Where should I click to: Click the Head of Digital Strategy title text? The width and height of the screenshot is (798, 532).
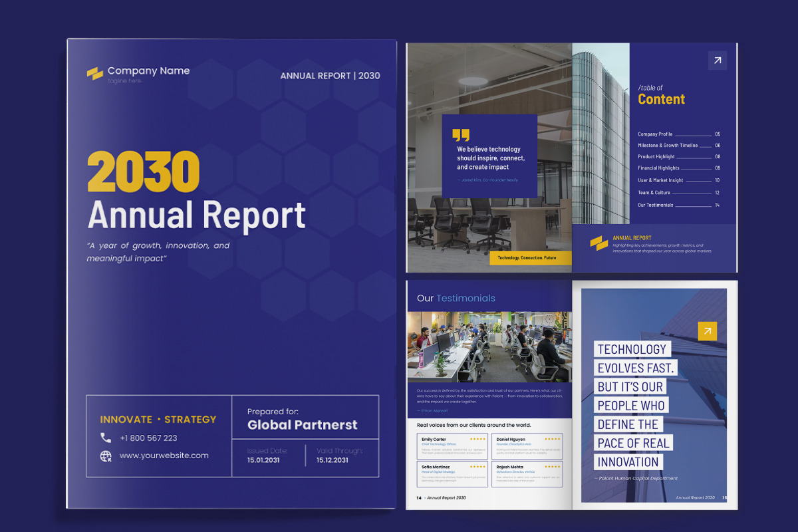tap(438, 472)
